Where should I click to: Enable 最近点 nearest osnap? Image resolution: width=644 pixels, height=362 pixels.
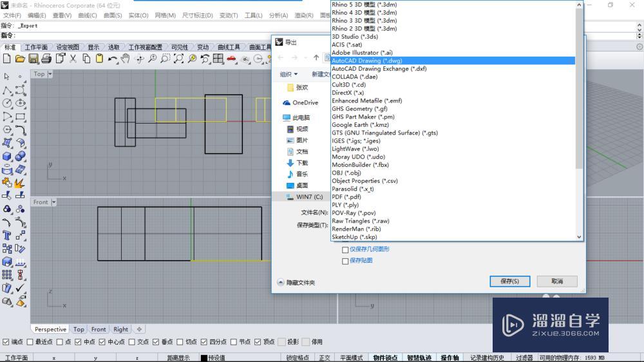pos(30,342)
